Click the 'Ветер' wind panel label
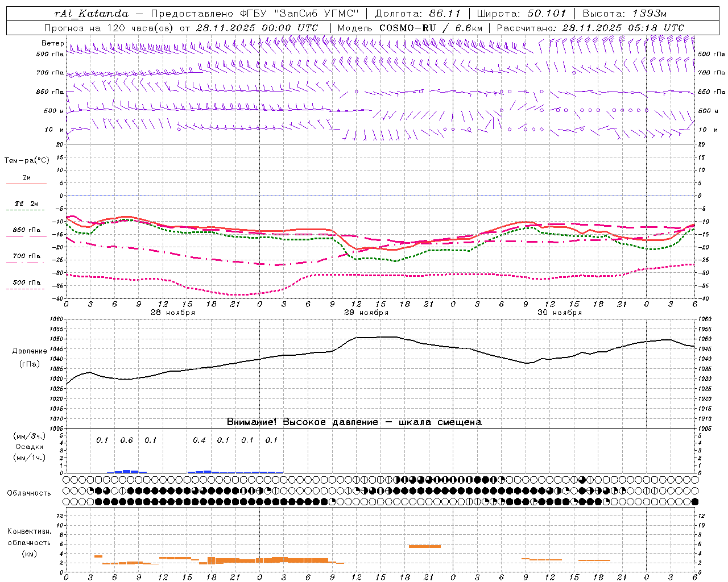Screen dimensions: 728x582 click(x=52, y=43)
